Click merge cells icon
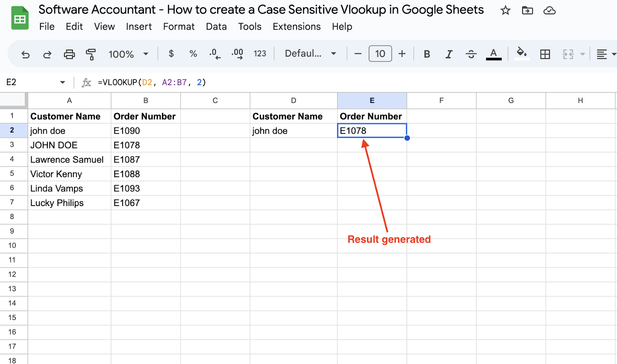Viewport: 617px width, 364px height. pos(568,54)
